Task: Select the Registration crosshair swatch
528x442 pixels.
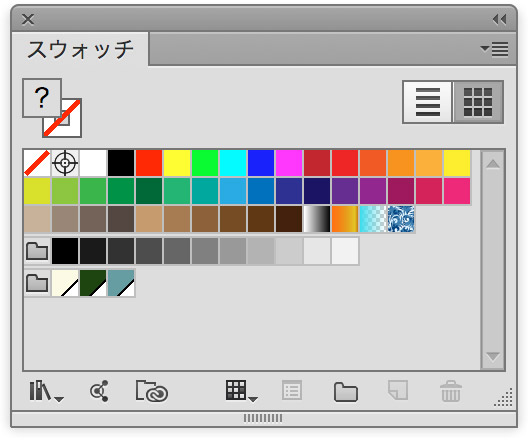Action: [x=65, y=163]
